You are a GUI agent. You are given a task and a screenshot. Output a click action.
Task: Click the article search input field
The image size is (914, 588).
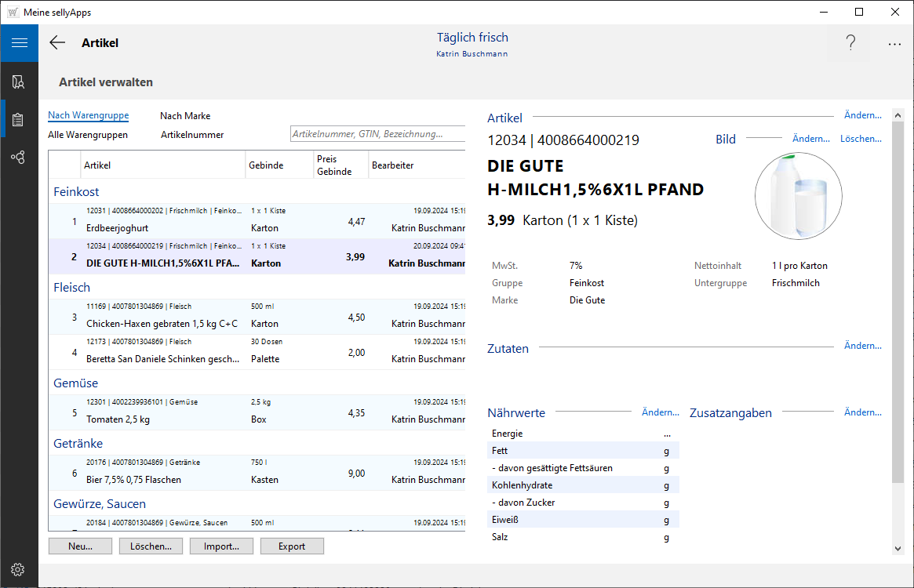point(377,134)
